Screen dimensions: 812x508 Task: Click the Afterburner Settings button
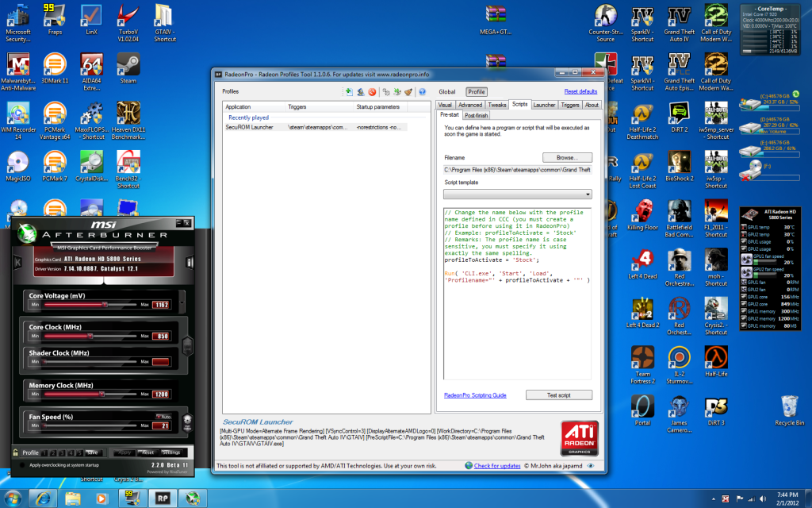[x=170, y=452]
